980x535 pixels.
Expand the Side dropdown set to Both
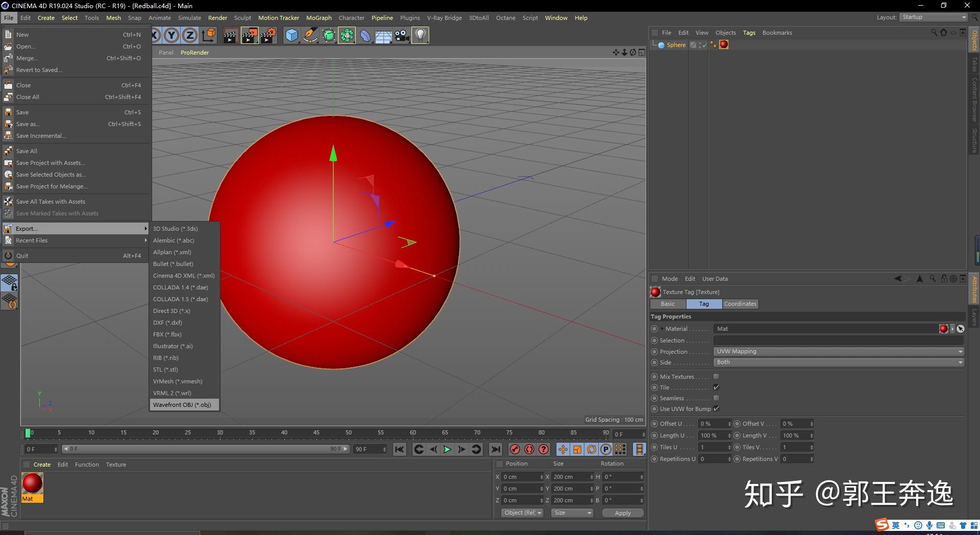(838, 362)
